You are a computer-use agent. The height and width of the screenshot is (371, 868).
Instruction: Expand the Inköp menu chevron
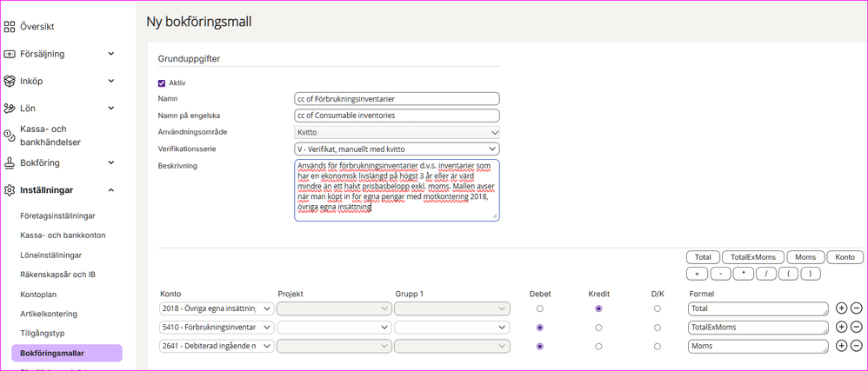pyautogui.click(x=110, y=81)
